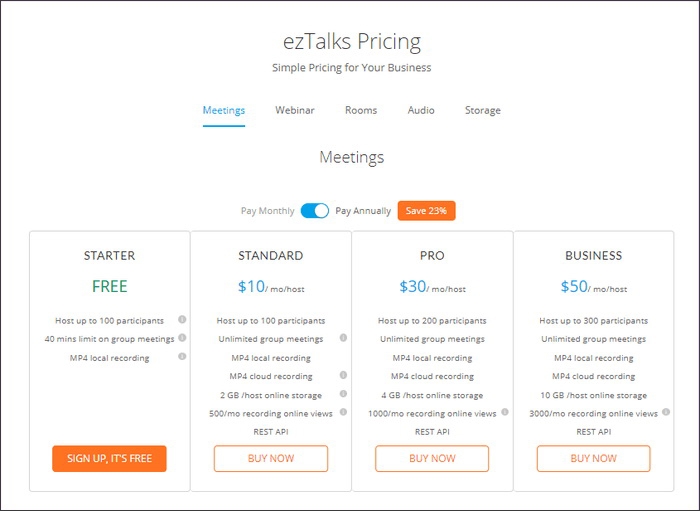Click info icon for Standard unlimited group meetings
700x511 pixels.
343,339
